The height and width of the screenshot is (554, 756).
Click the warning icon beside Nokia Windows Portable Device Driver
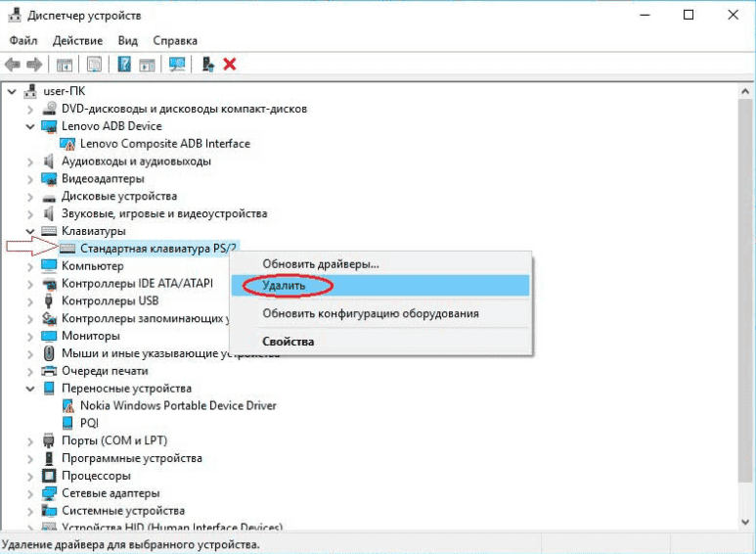68,406
